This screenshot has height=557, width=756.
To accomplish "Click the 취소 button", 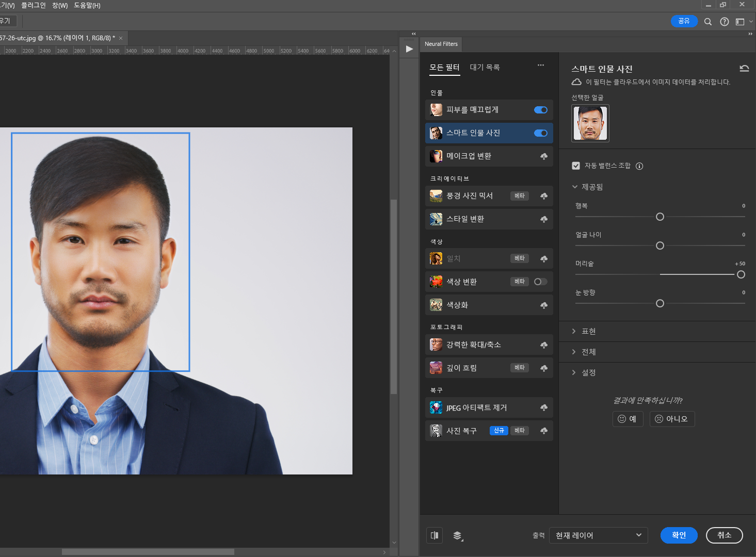I will 725,535.
